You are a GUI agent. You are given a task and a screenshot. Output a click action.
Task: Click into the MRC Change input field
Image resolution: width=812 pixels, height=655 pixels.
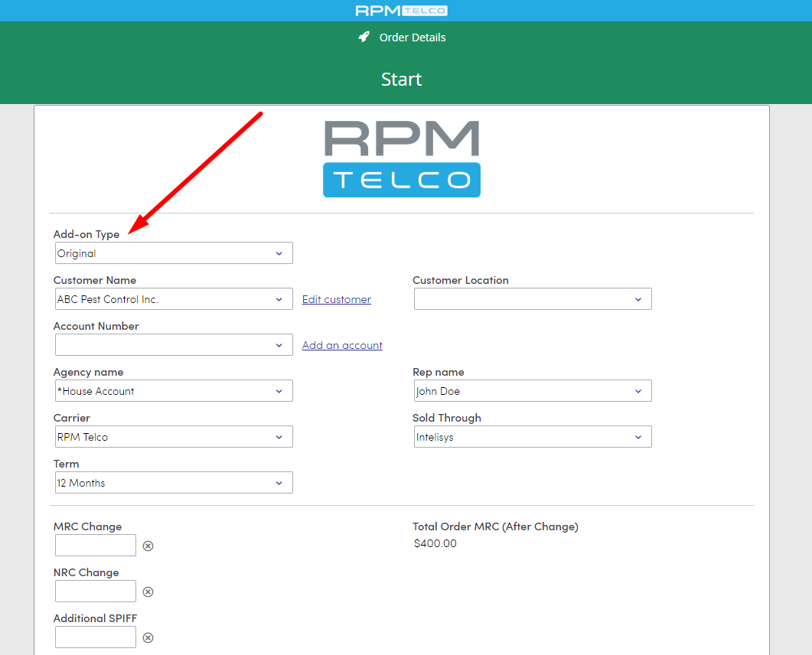pos(96,546)
